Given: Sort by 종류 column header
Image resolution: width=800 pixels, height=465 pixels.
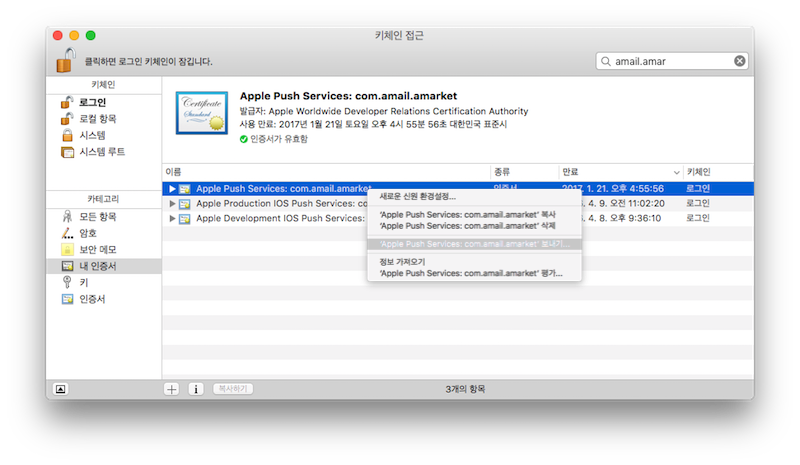Looking at the screenshot, I should coord(524,172).
